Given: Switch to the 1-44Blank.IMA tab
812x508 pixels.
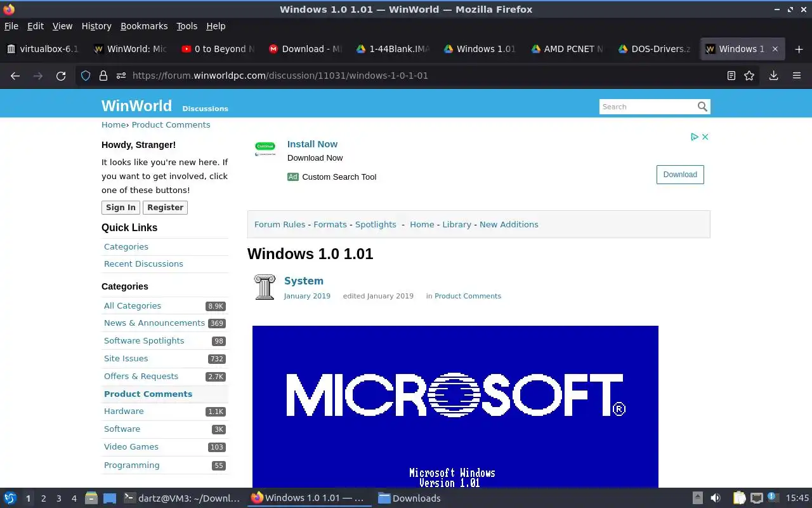Looking at the screenshot, I should click(393, 49).
